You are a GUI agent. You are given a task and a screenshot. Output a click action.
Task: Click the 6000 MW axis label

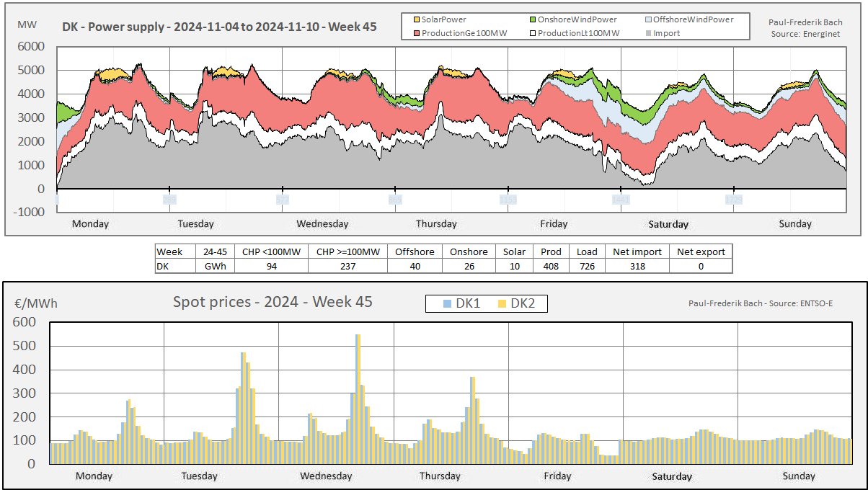tap(31, 47)
